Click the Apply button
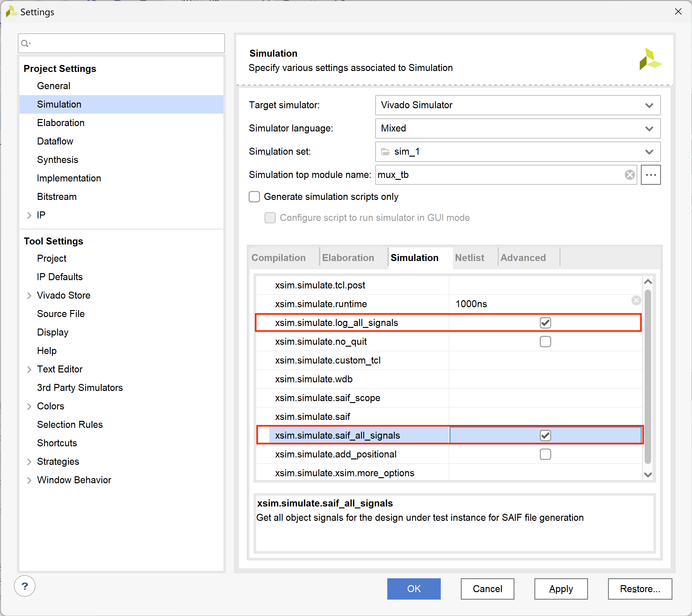This screenshot has width=692, height=616. (561, 589)
